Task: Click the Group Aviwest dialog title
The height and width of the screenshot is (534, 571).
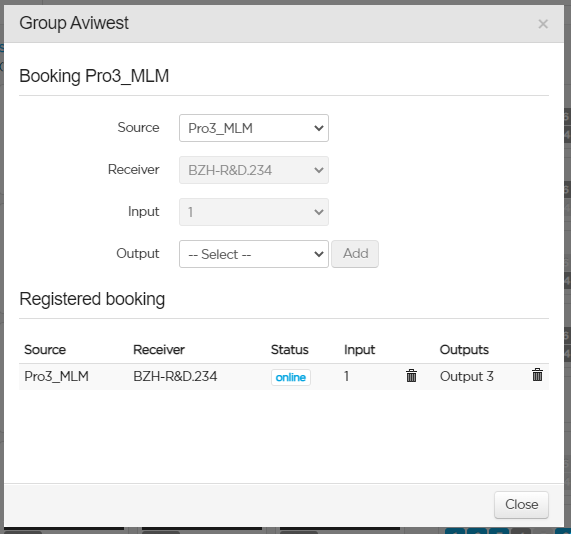Action: [74, 23]
